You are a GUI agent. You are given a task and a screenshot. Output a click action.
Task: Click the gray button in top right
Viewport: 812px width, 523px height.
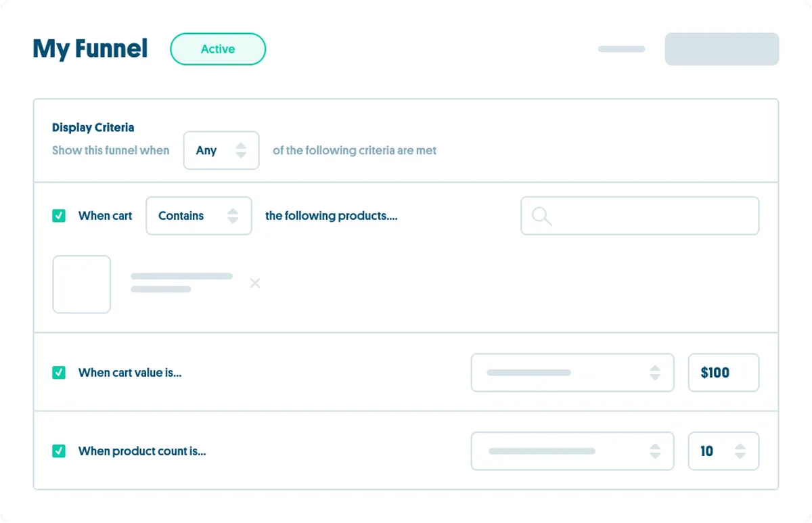(722, 49)
